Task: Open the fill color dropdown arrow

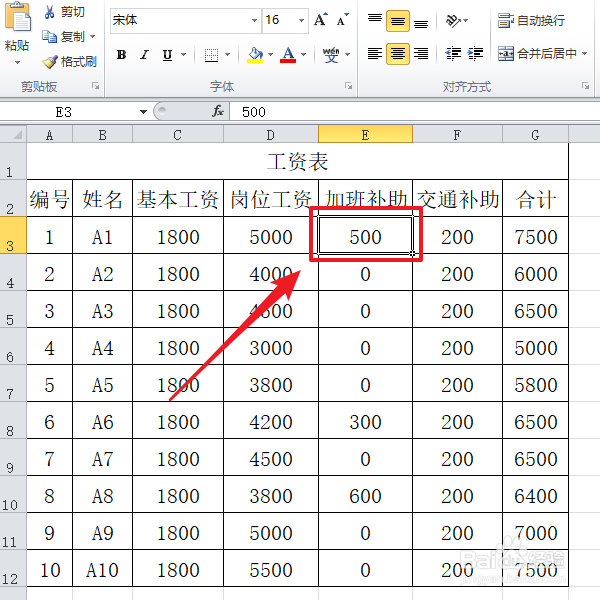Action: pos(270,55)
